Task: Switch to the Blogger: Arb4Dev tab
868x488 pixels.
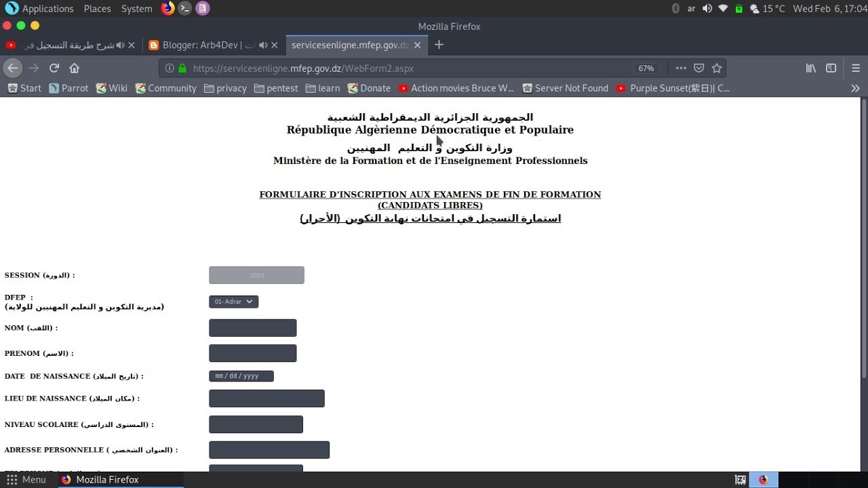Action: coord(214,45)
